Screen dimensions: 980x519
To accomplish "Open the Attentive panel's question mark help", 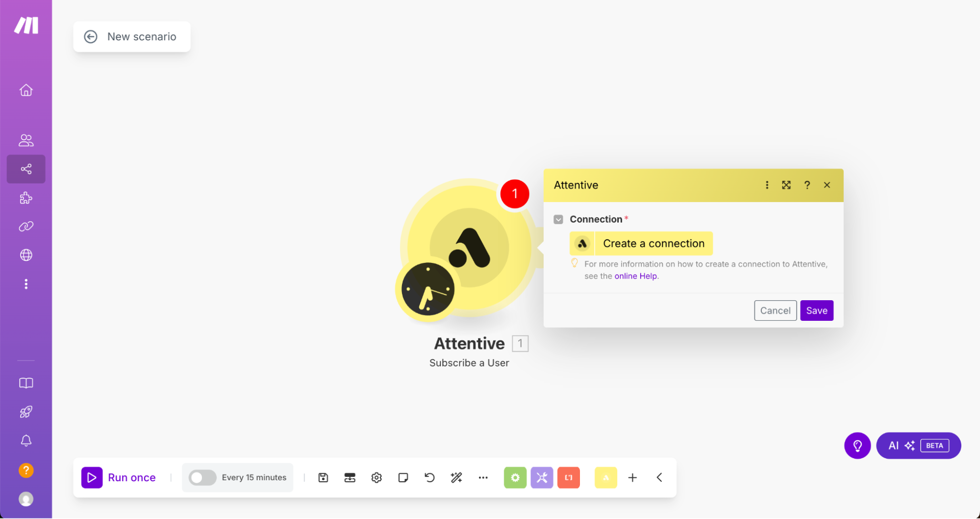I will 807,185.
